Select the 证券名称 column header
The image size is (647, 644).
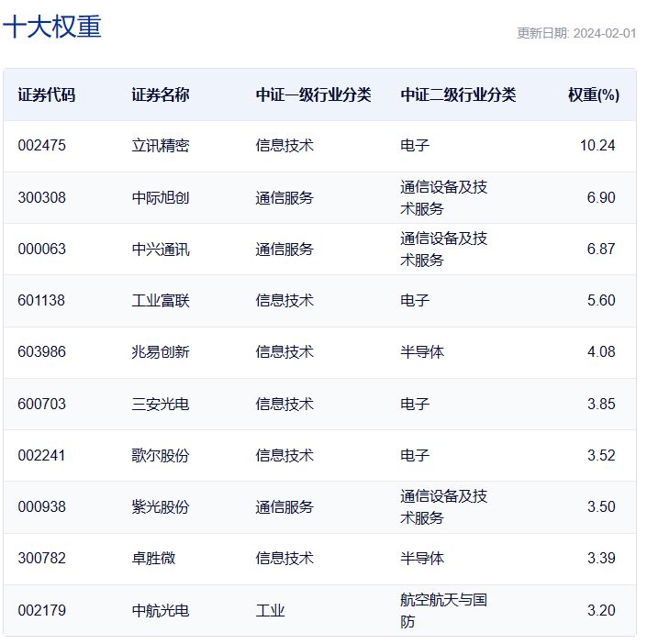[x=161, y=95]
